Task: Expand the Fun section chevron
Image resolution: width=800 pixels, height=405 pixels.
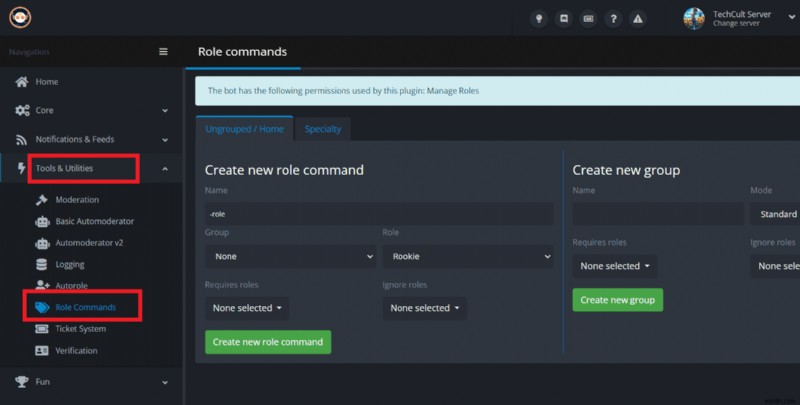Action: tap(165, 382)
